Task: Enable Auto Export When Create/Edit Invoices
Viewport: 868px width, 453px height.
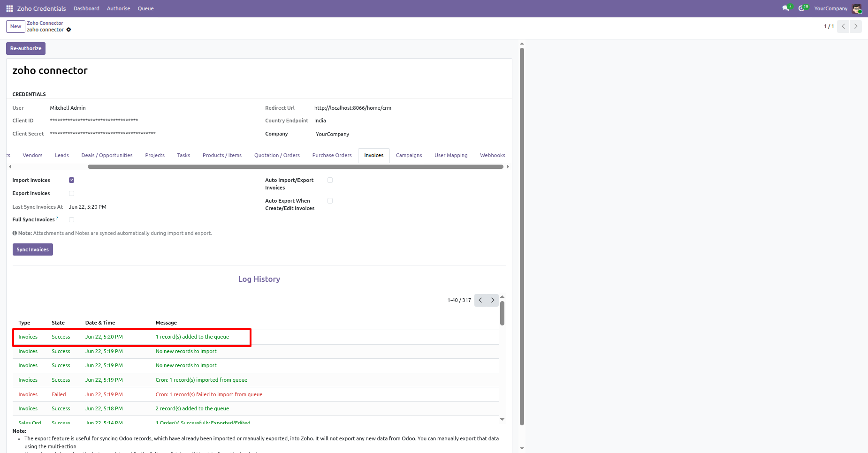Action: pos(330,201)
